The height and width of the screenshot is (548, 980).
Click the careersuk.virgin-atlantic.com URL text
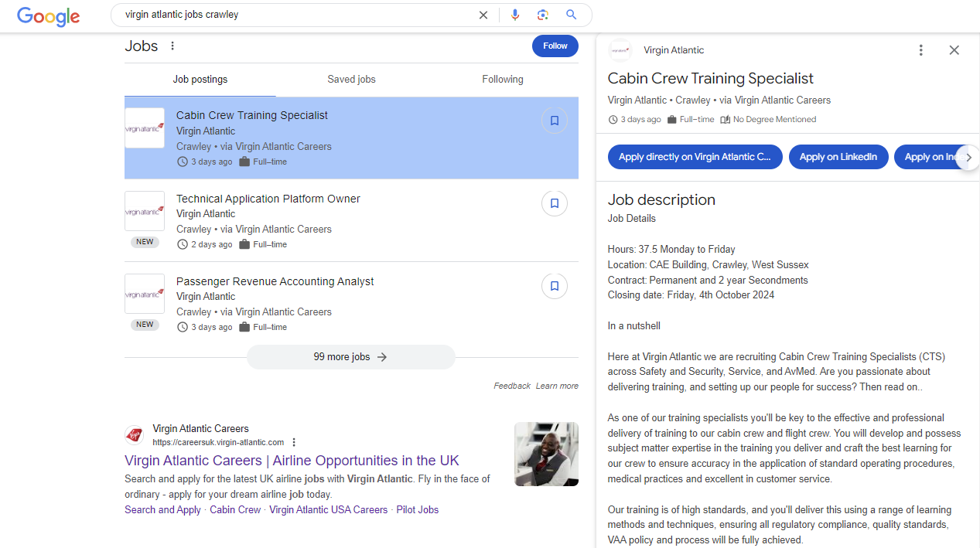pyautogui.click(x=218, y=443)
